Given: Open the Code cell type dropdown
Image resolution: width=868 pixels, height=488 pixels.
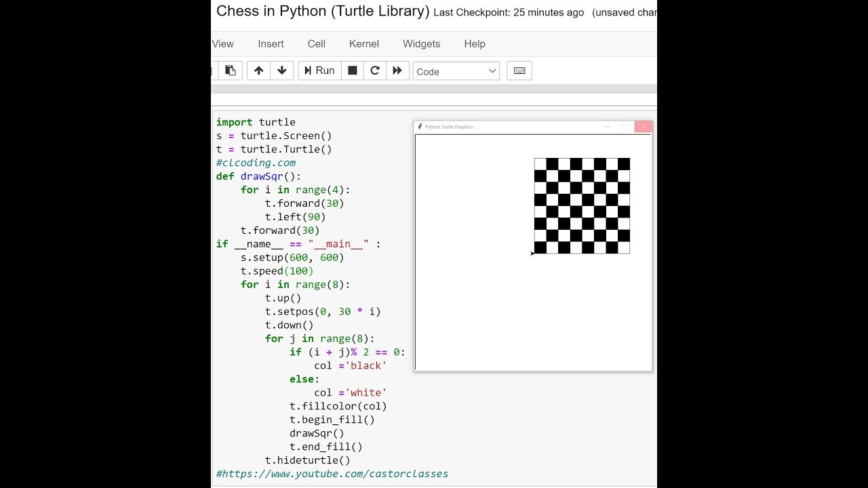Looking at the screenshot, I should click(x=456, y=71).
